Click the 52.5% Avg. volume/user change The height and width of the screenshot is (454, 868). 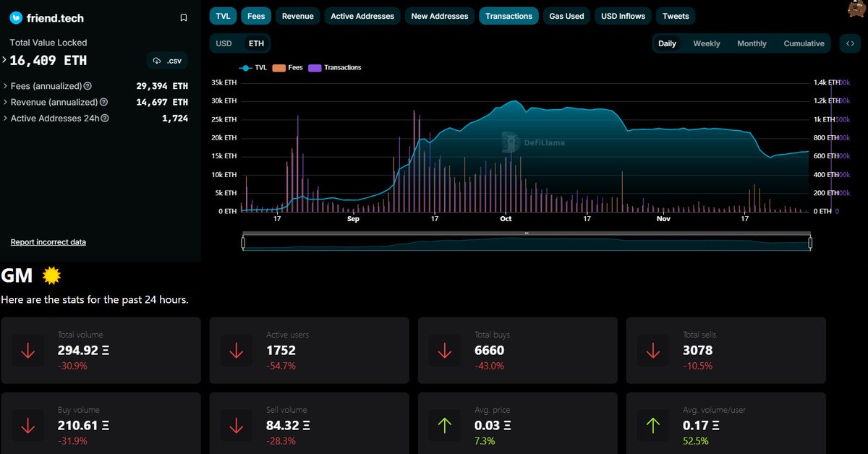pyautogui.click(x=696, y=441)
